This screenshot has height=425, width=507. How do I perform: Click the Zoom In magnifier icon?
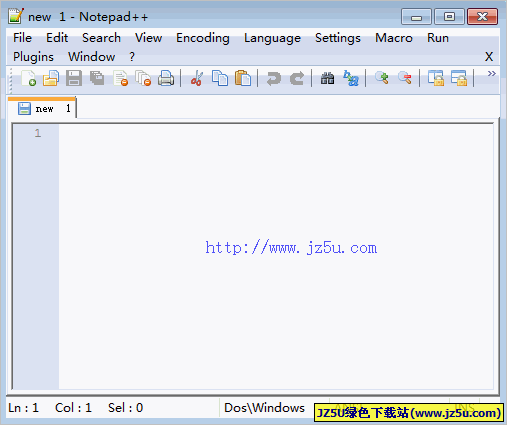pyautogui.click(x=382, y=78)
